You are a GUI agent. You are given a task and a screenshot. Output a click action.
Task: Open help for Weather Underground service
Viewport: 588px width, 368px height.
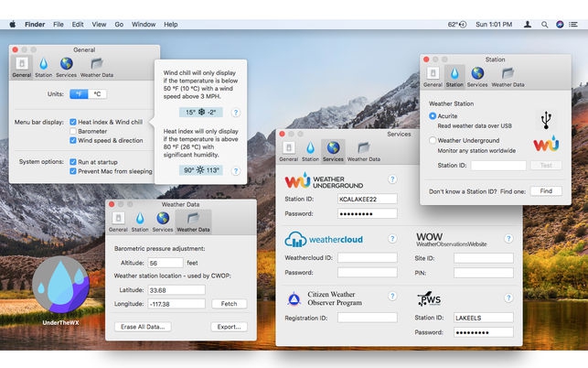(x=392, y=179)
